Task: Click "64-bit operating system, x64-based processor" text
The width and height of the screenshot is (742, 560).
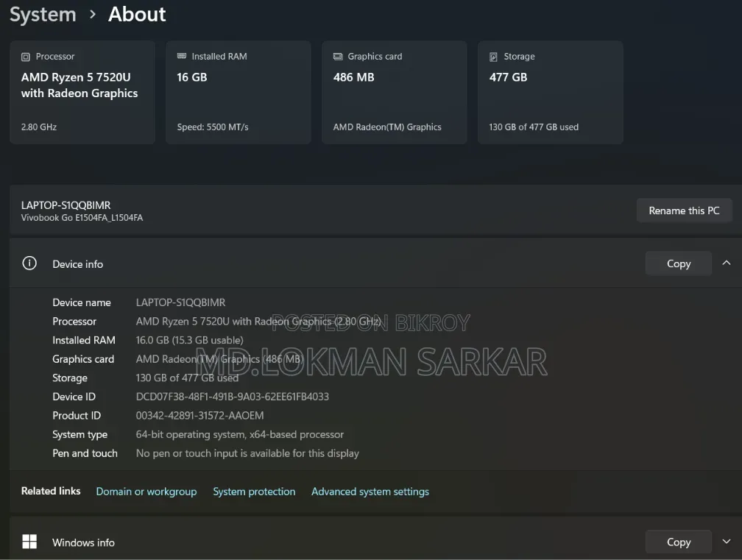Action: pos(240,435)
